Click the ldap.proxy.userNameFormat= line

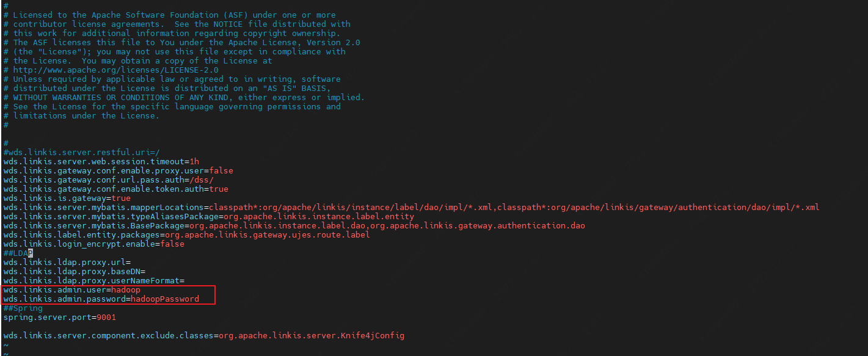point(93,280)
